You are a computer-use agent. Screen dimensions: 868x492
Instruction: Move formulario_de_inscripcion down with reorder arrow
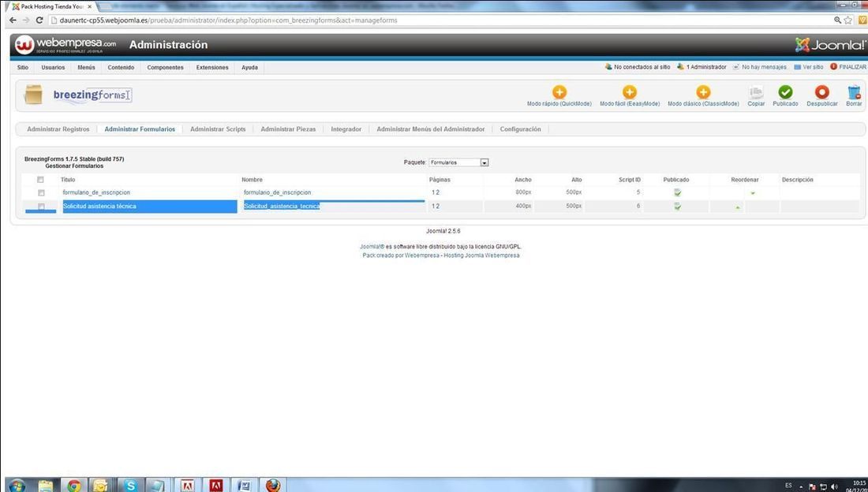tap(753, 193)
